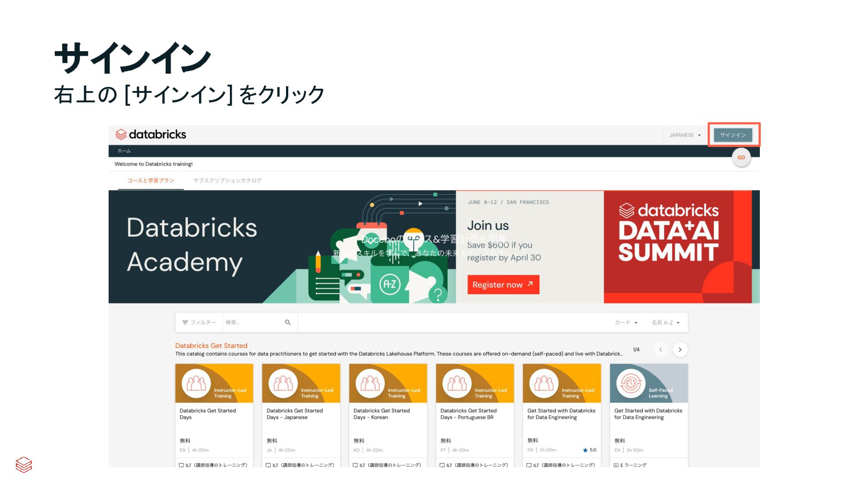Click the E ラーニング label on last card

point(633,465)
